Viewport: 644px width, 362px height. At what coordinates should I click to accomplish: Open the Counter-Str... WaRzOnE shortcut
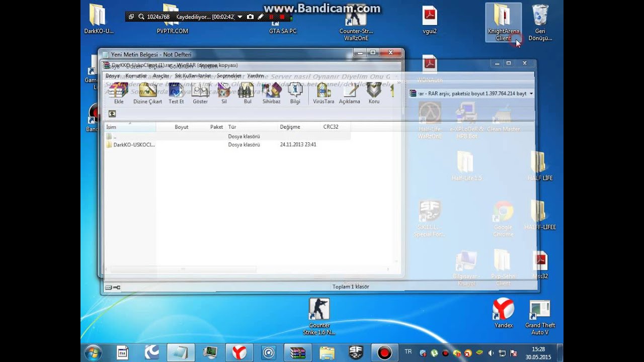pos(356,23)
